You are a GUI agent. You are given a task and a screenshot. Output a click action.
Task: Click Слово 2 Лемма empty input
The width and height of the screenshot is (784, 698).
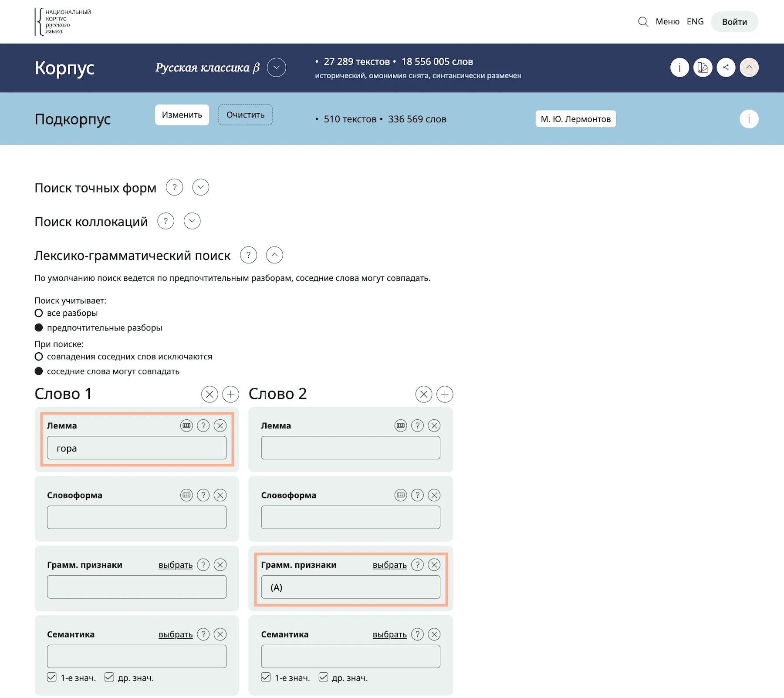(351, 448)
